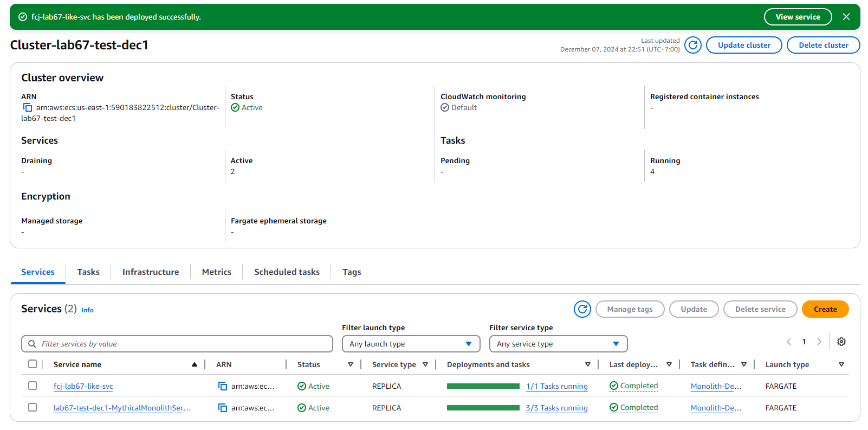Viewport: 868px width, 430px height.
Task: Sort by Service name using the ascending arrow
Action: pyautogui.click(x=195, y=364)
